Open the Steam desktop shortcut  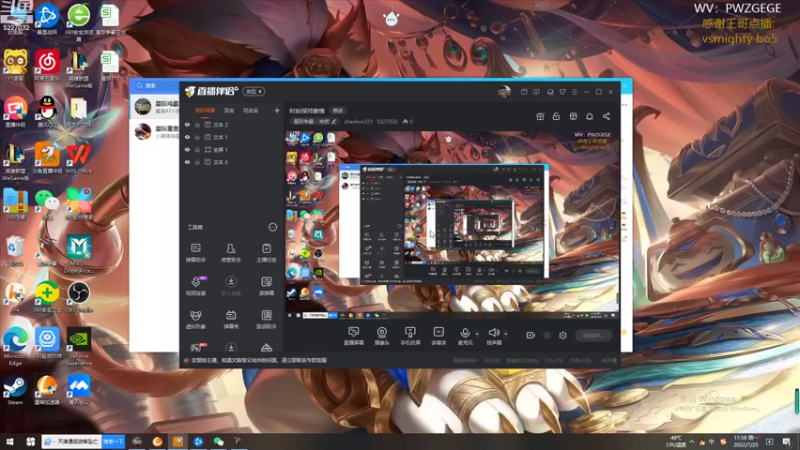(x=15, y=391)
